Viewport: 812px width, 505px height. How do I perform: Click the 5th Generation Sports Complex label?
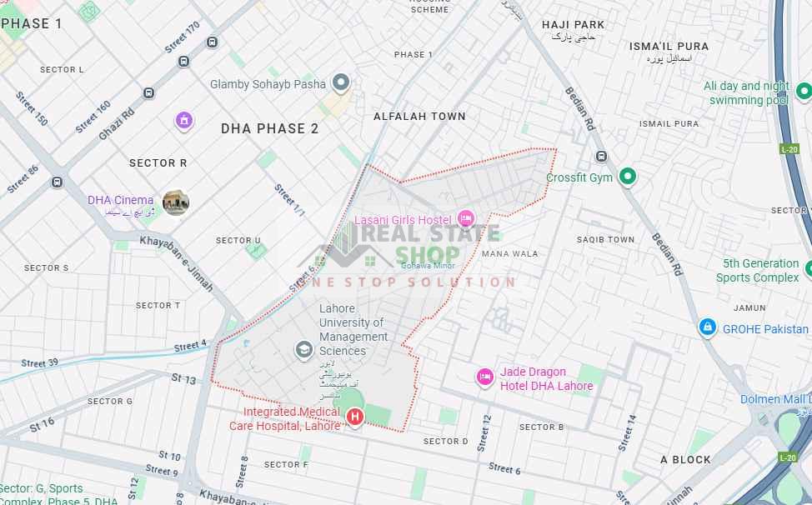758,271
